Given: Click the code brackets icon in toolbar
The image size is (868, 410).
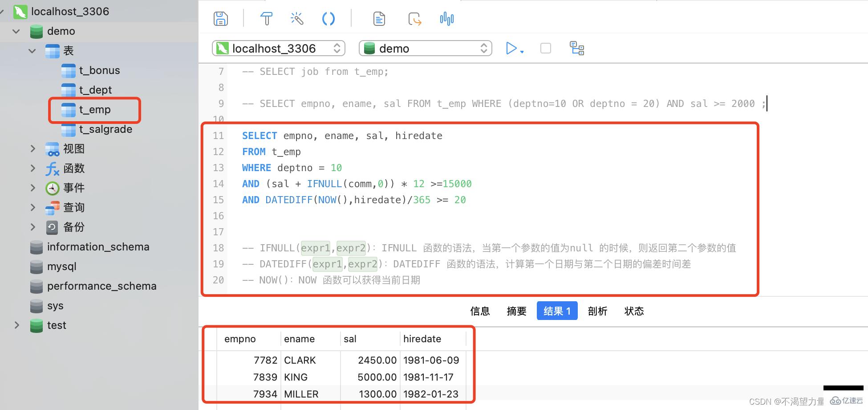Looking at the screenshot, I should point(329,18).
